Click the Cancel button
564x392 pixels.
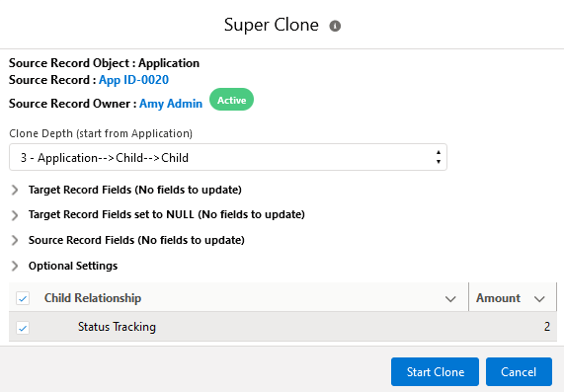(519, 371)
